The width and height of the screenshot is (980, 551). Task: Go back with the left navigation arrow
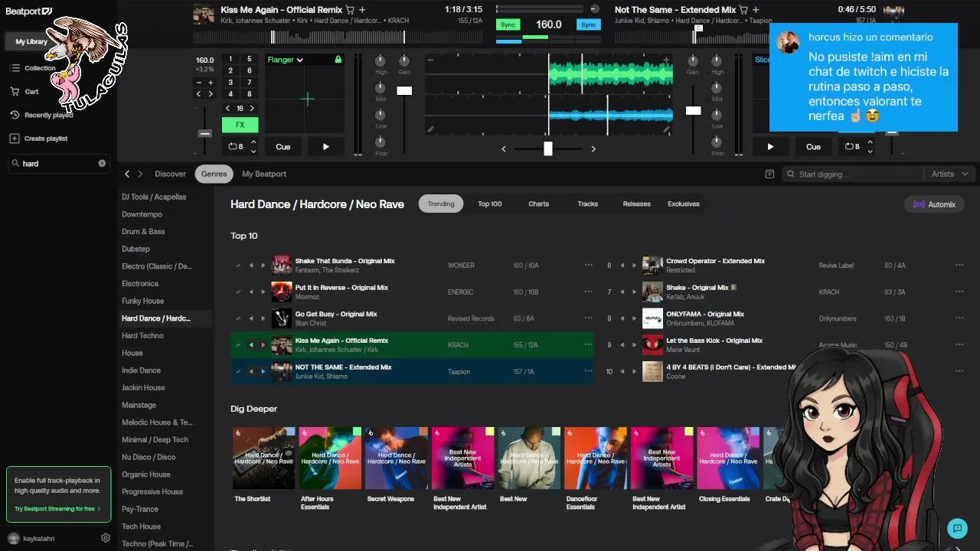(127, 174)
